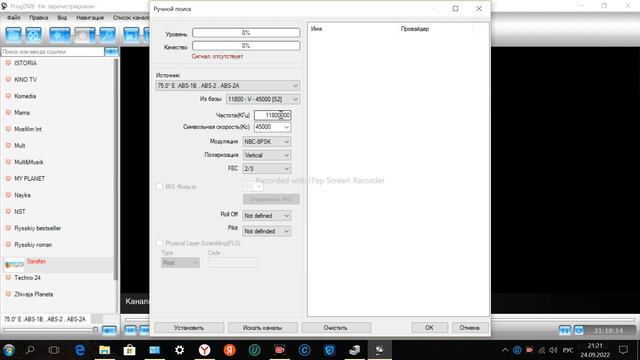The height and width of the screenshot is (360, 640).
Task: Select the KINO TV channel
Action: point(25,80)
